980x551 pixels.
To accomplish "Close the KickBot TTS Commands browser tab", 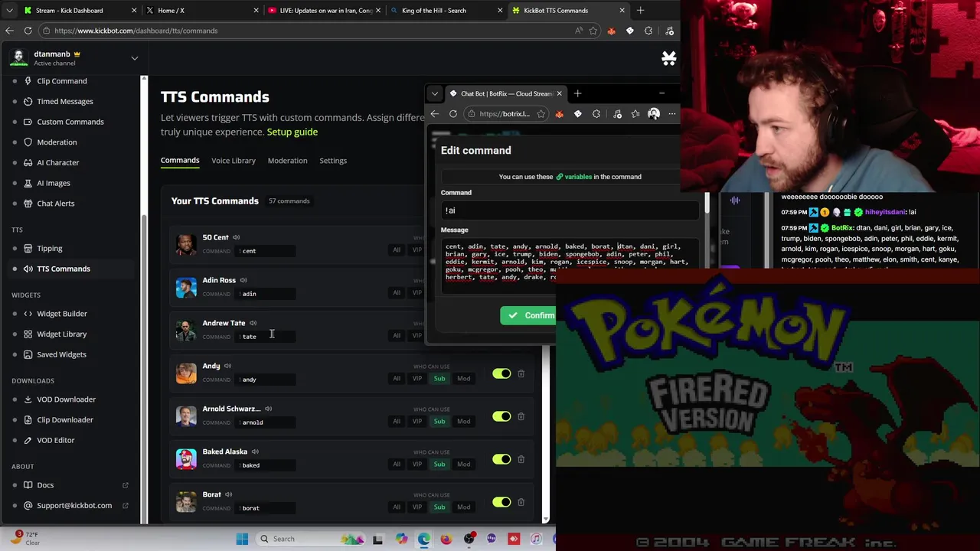I will (622, 11).
